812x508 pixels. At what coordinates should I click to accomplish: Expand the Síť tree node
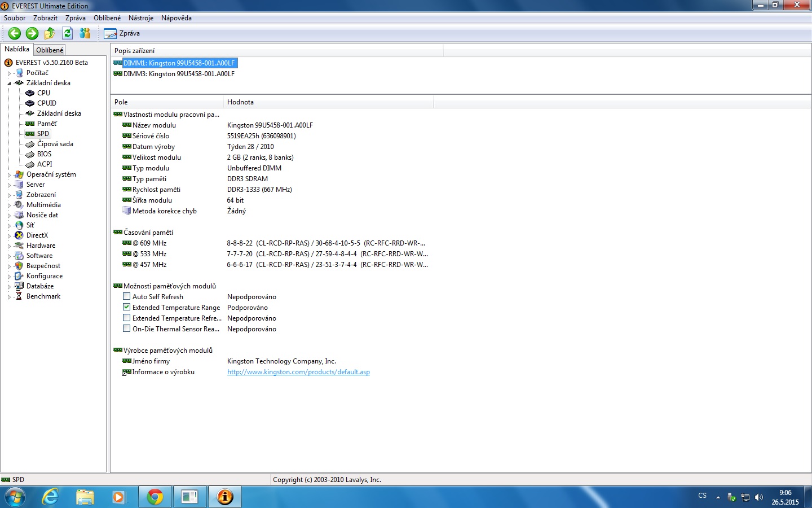[9, 225]
